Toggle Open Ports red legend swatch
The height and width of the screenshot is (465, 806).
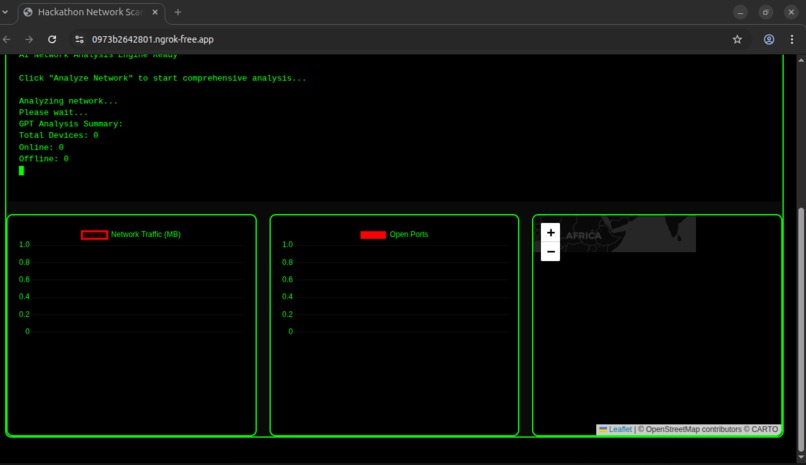(x=373, y=235)
